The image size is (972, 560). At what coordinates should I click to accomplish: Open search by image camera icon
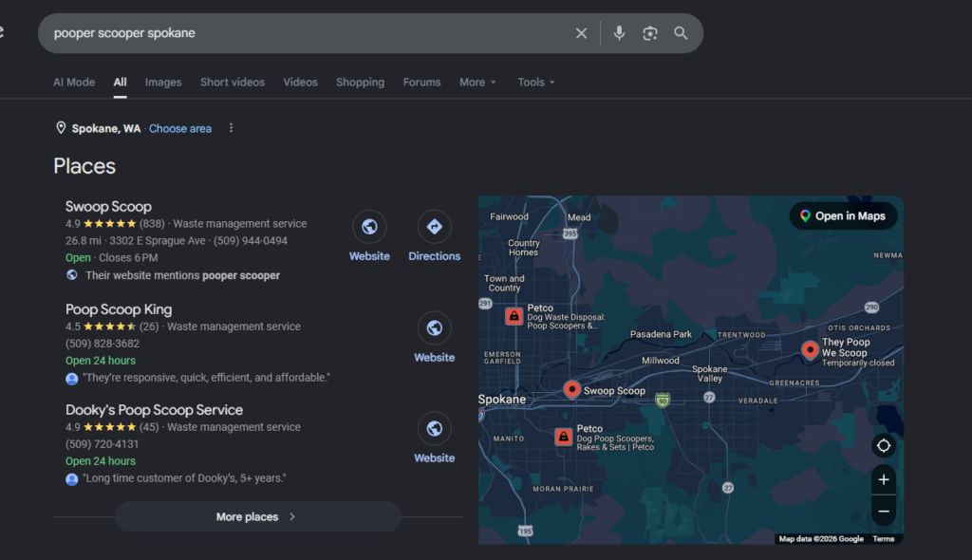pyautogui.click(x=649, y=33)
